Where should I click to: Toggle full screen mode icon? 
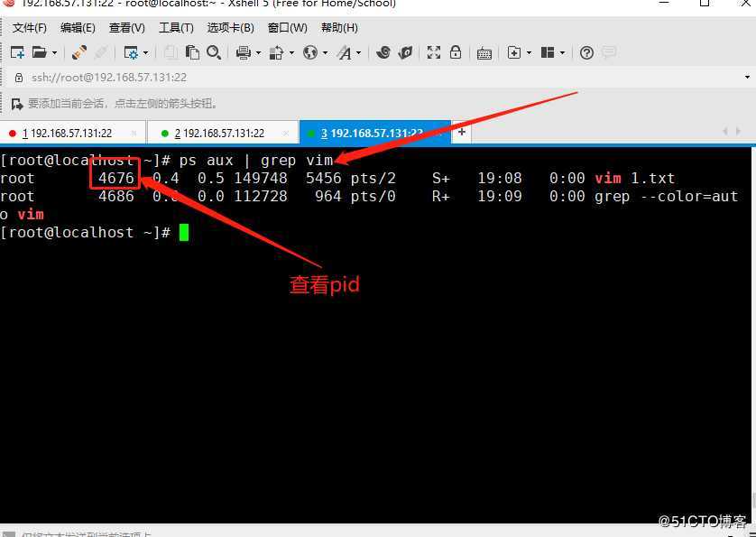point(434,52)
